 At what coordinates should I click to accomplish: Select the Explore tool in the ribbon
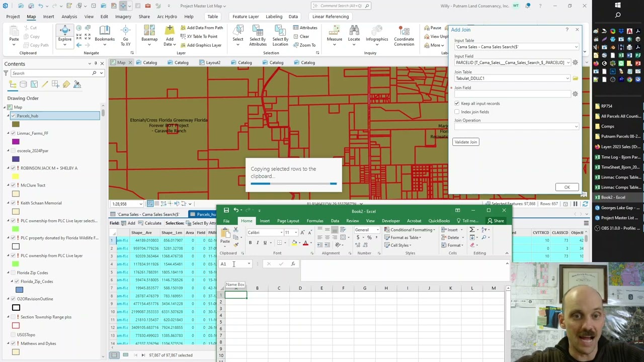tap(64, 34)
